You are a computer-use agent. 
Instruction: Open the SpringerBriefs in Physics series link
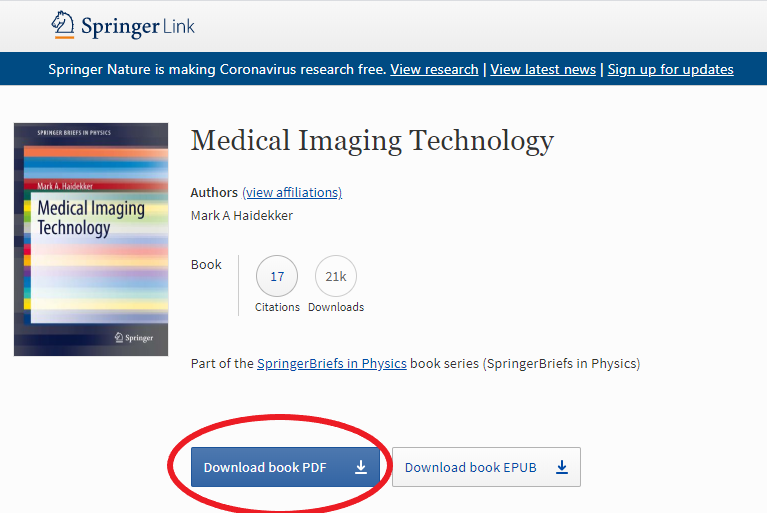click(332, 363)
